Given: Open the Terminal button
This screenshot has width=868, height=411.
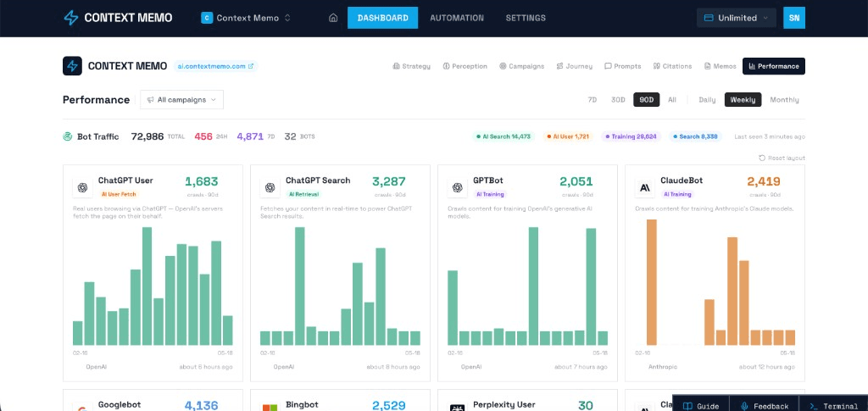Looking at the screenshot, I should [834, 406].
